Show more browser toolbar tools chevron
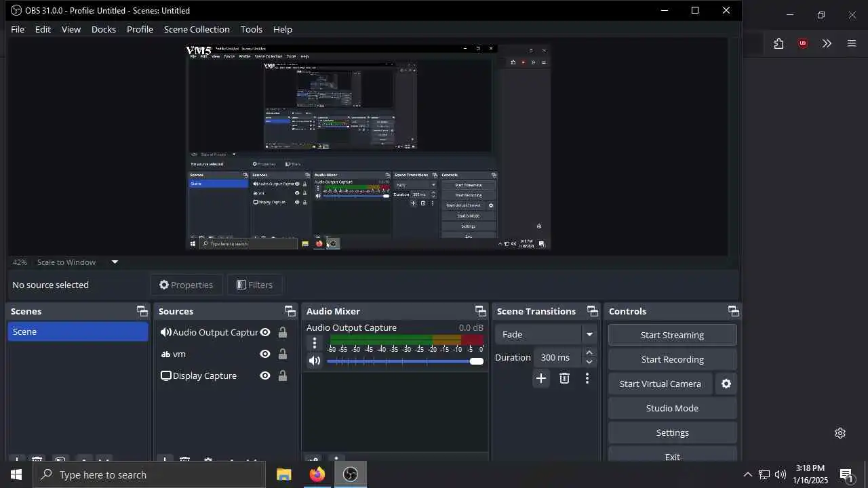 827,43
